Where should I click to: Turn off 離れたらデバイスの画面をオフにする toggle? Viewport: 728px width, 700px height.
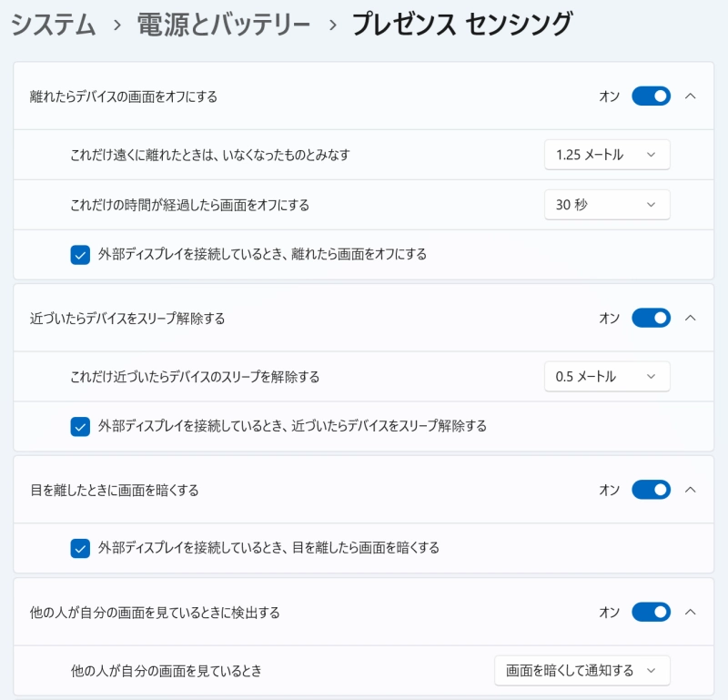651,96
